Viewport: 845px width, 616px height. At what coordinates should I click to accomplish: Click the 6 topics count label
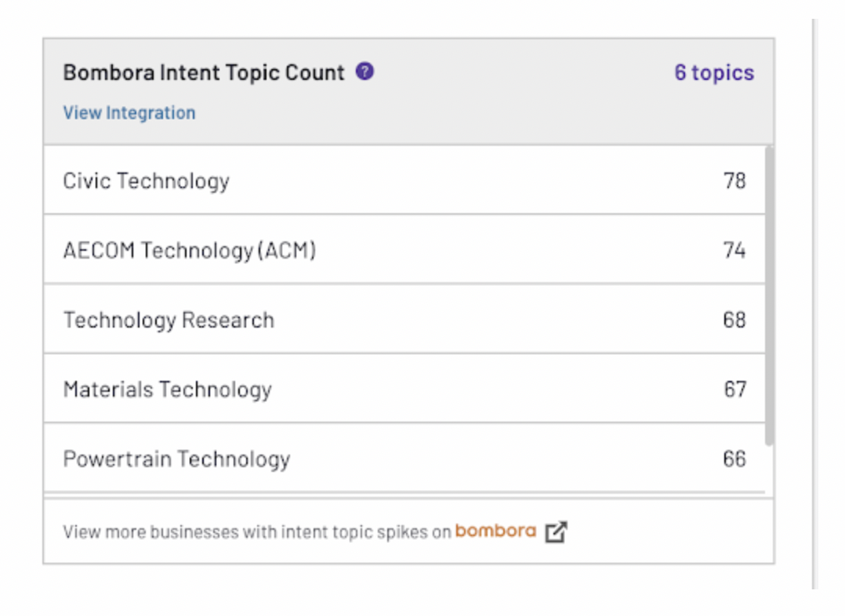tap(714, 73)
